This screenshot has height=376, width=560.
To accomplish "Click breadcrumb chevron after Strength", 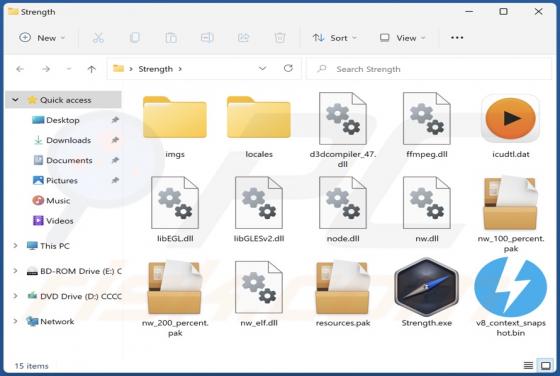I will [x=180, y=69].
